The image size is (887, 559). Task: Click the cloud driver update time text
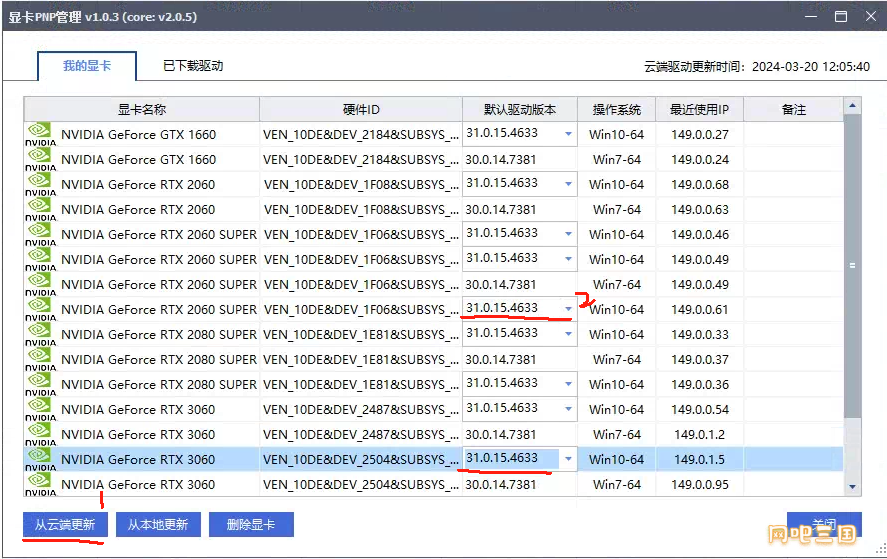pos(757,66)
